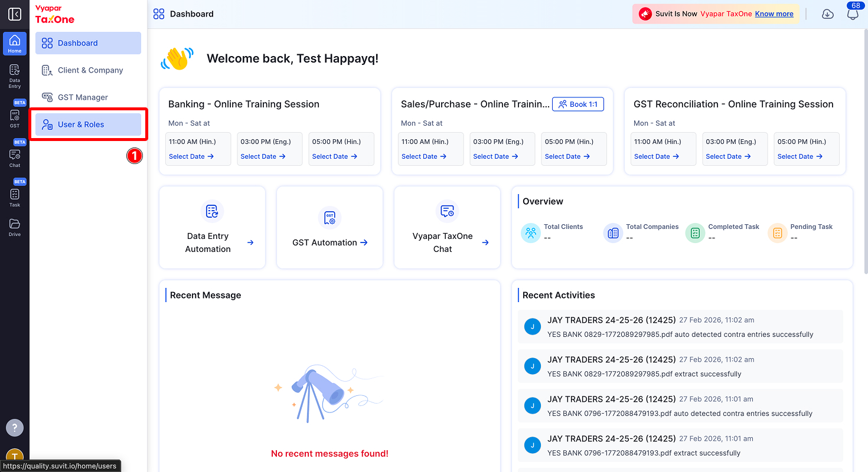Open the 11:01 am contra entries activity

(x=680, y=406)
